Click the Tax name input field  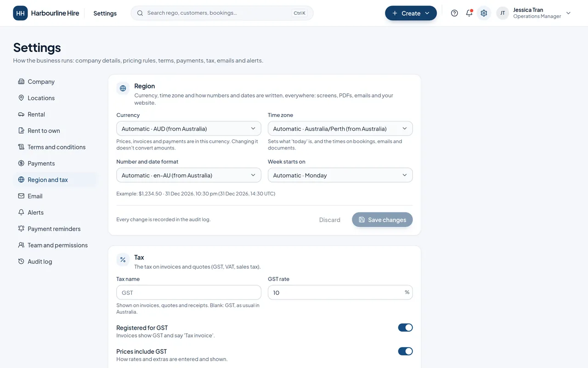tap(189, 293)
